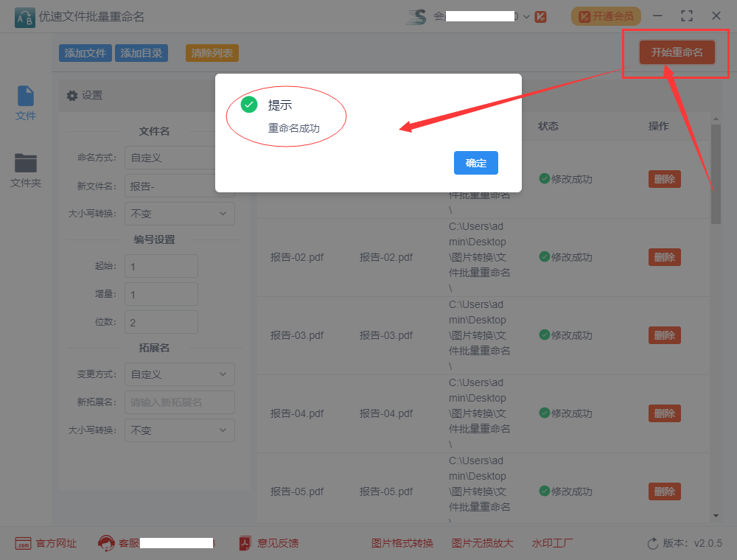Image resolution: width=737 pixels, height=560 pixels.
Task: Open 图片无损放大 link
Action: coord(482,544)
